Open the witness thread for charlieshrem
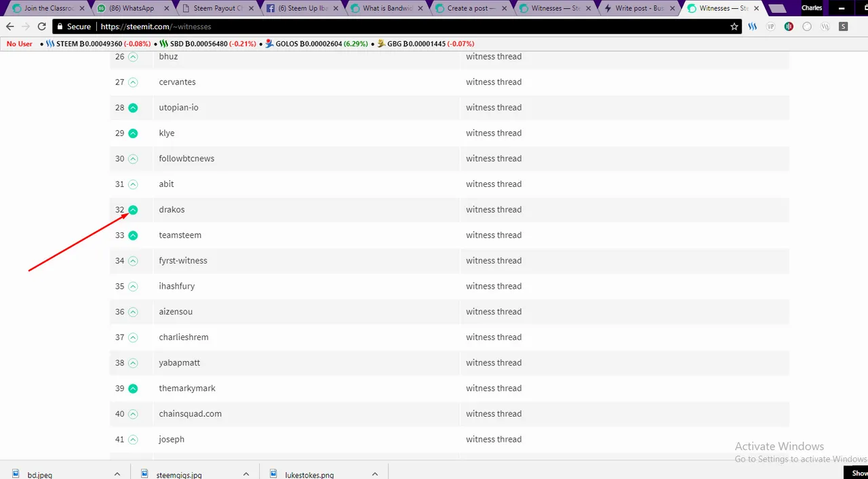 coord(494,337)
